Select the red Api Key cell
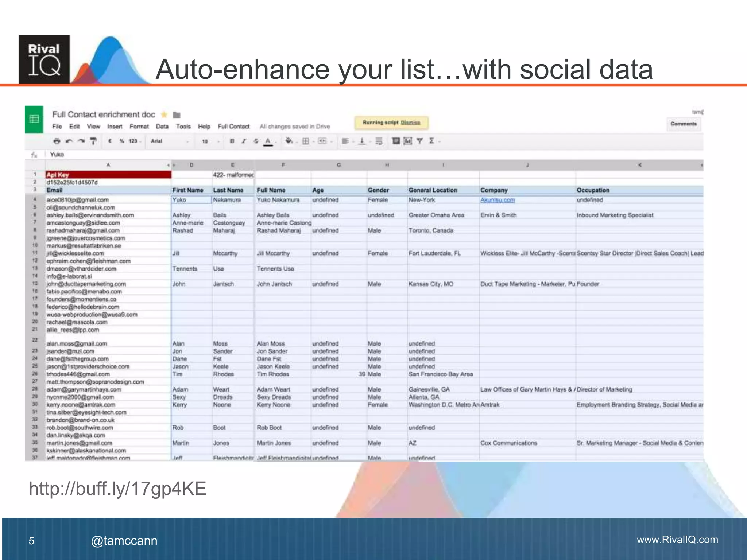The image size is (747, 560). 108,175
